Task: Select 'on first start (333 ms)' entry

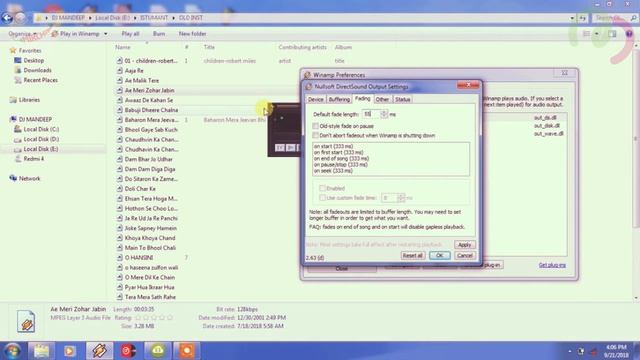Action: (338, 152)
